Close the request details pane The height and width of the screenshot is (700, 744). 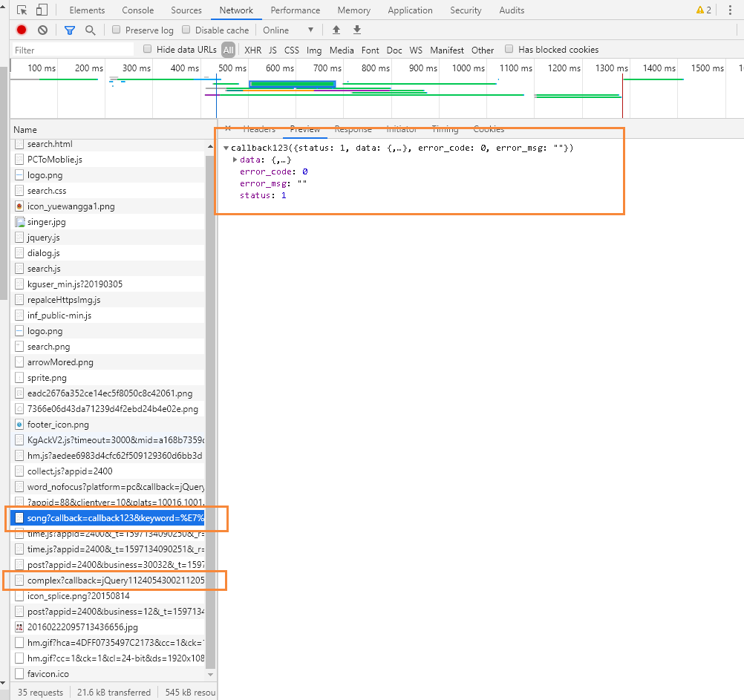228,128
